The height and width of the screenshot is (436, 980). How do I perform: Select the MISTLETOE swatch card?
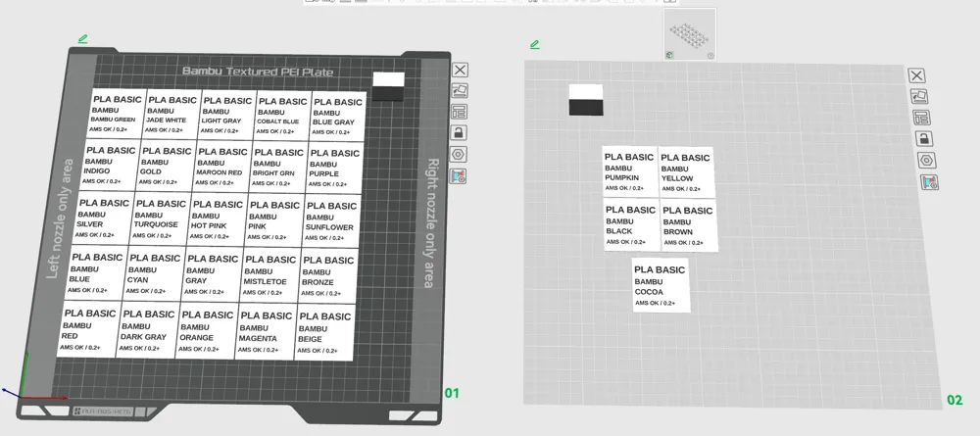(271, 275)
